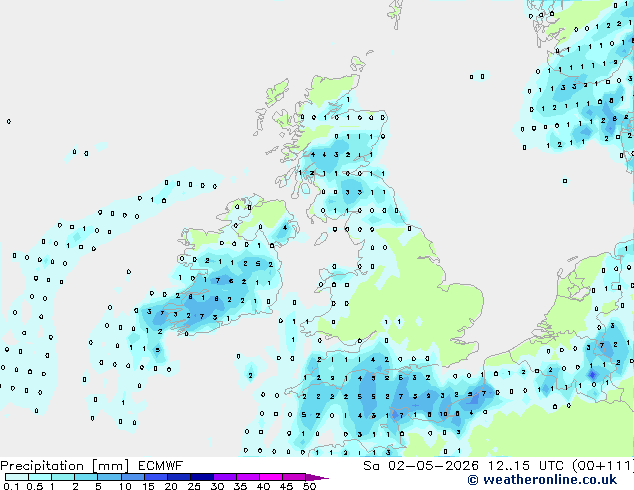Select the 10–15 mm blue legend swatch

(132, 477)
